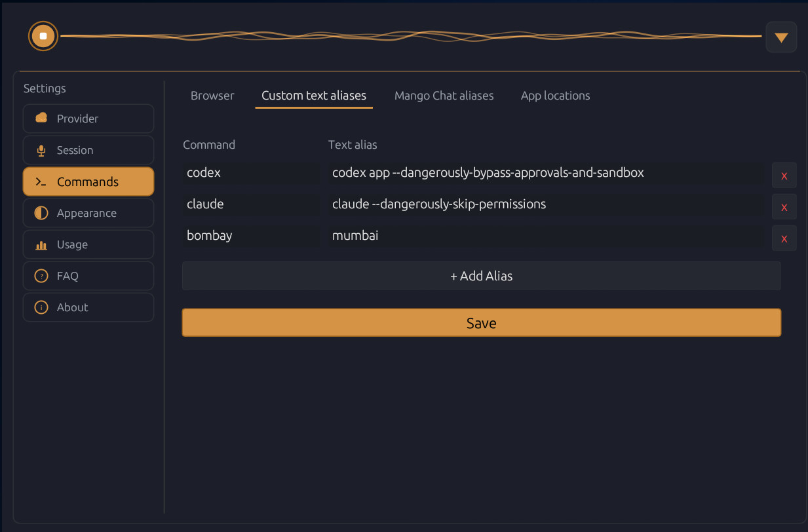Click the FAQ question mark icon
The image size is (808, 532).
pyautogui.click(x=41, y=276)
